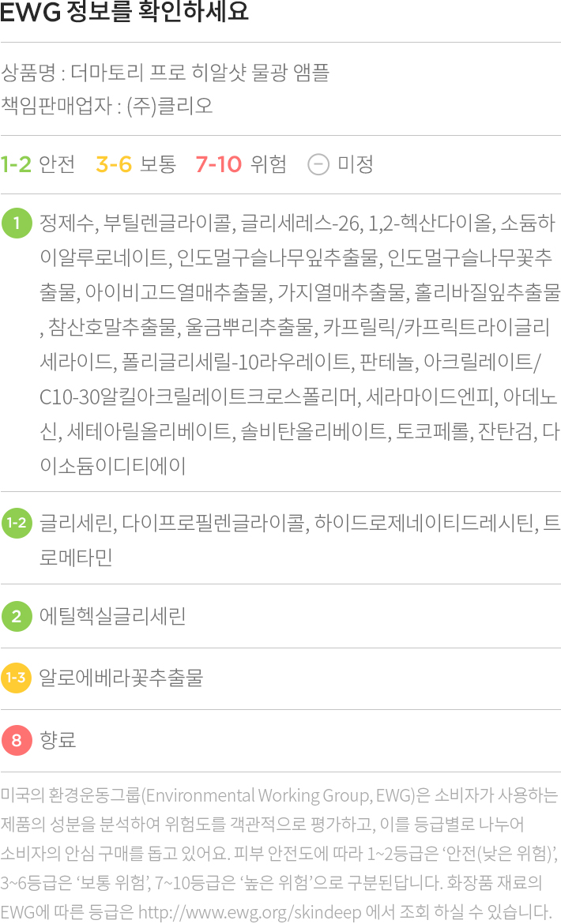Click the gray 미정 circle icon

tap(318, 164)
